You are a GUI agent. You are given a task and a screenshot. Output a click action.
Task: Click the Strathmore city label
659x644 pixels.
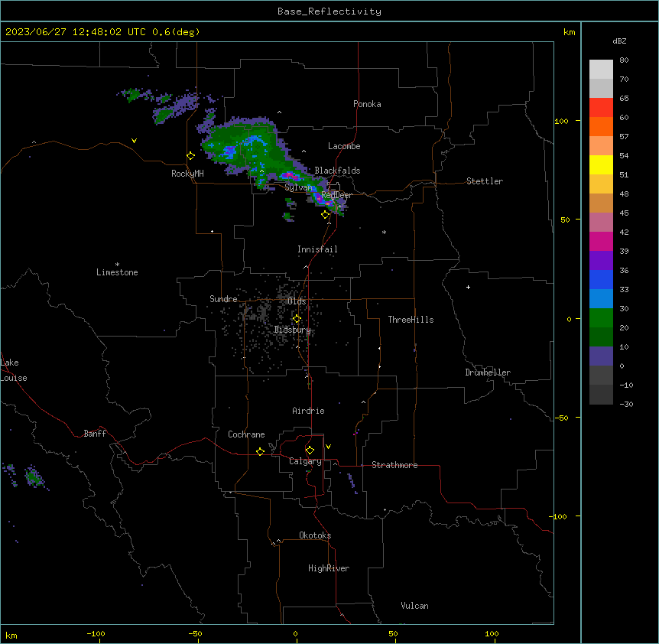[394, 465]
